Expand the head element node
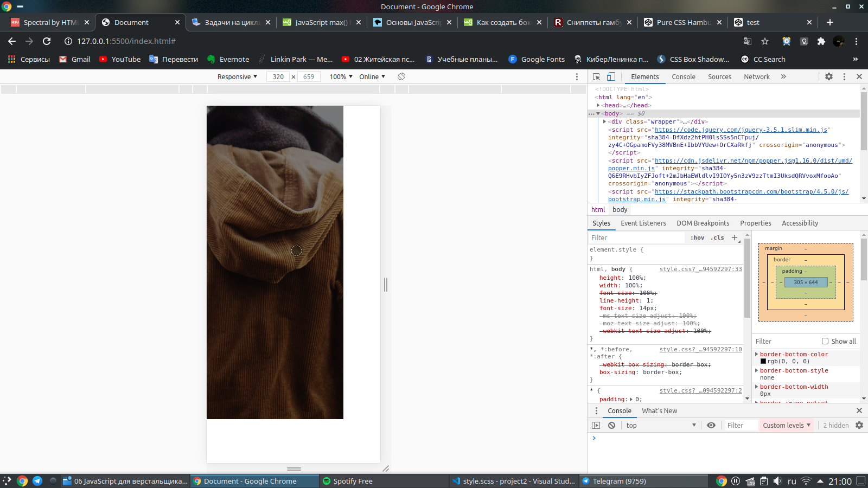 (x=598, y=105)
